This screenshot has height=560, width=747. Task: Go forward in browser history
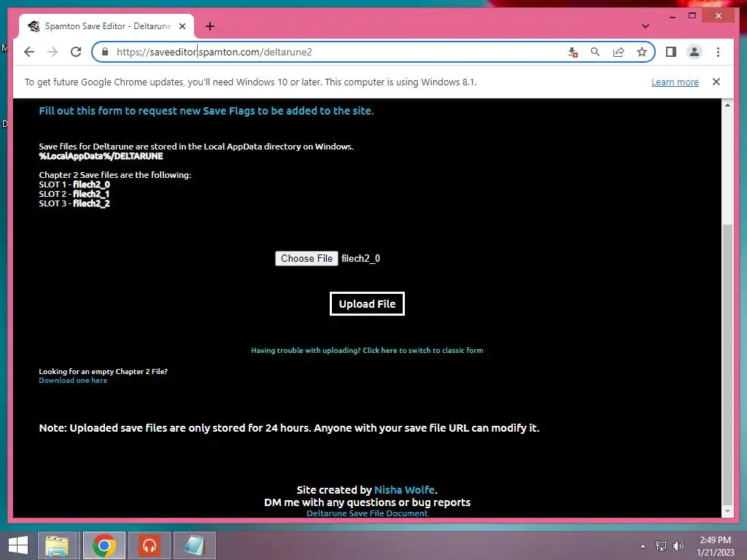53,52
